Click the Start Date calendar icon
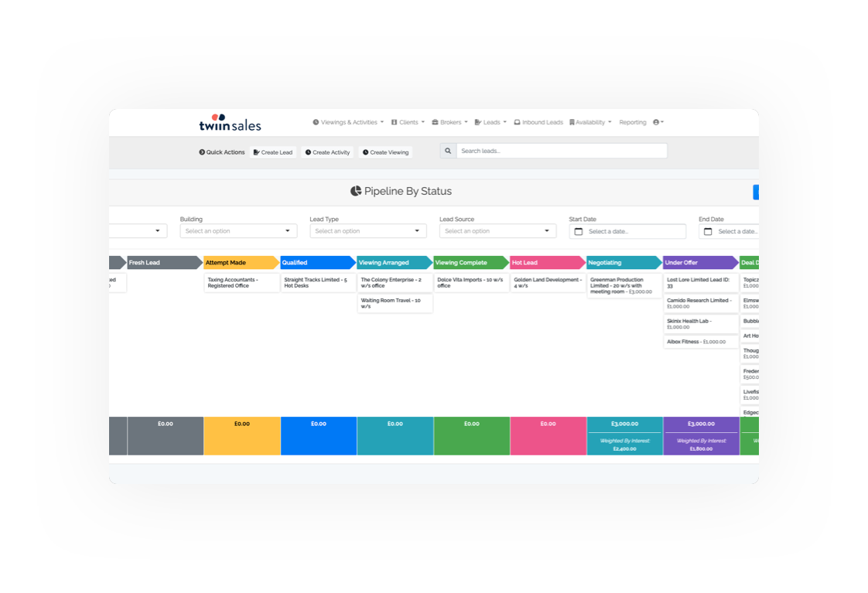 [579, 231]
